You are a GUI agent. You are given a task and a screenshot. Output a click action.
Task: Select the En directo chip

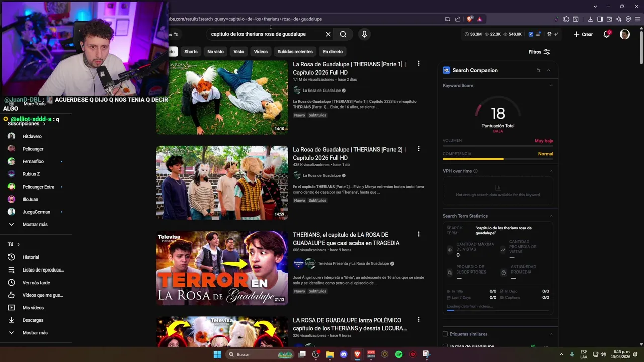[333, 52]
